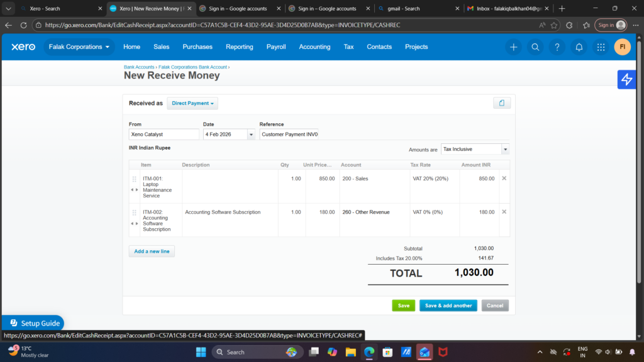Expand the Direct Payment dropdown

pos(192,104)
